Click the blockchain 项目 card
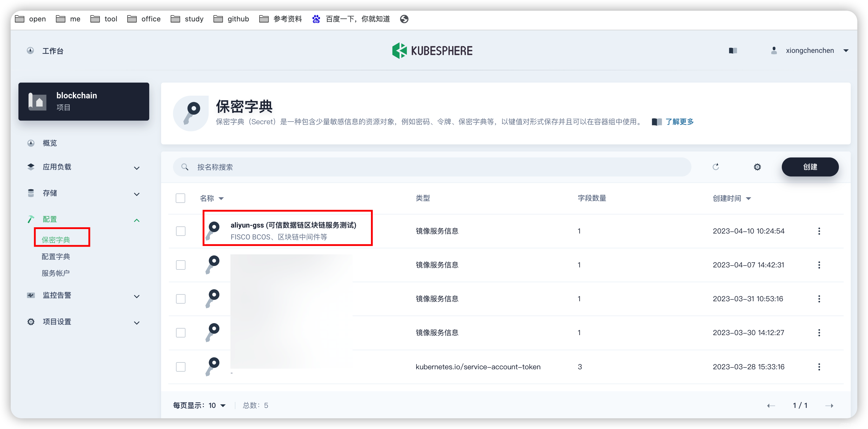 click(x=84, y=101)
